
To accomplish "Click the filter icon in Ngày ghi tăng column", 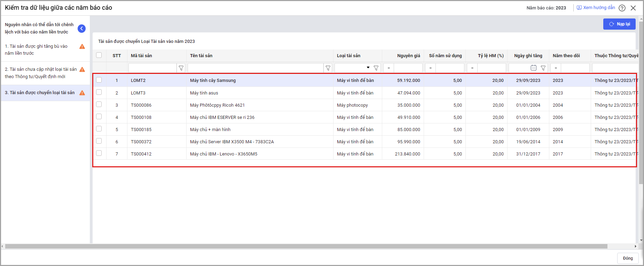I will point(543,68).
